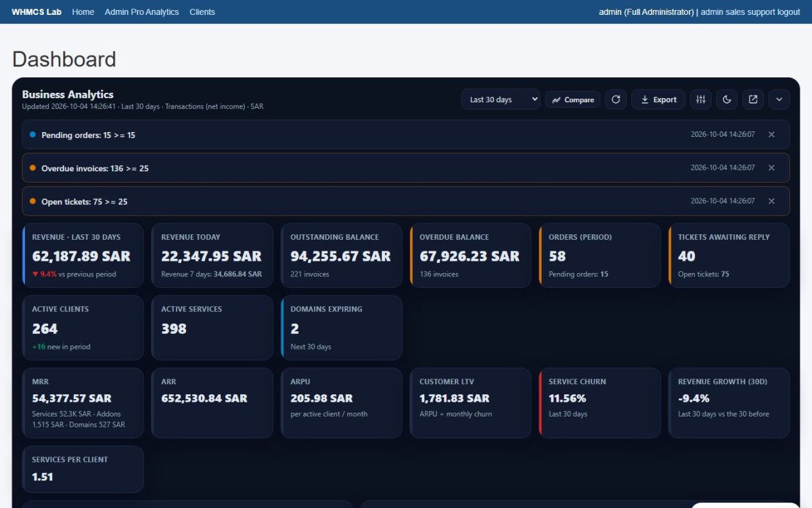Click the Overdue invoices: 136 >= 25 alert text
The image size is (812, 508).
[x=95, y=169]
